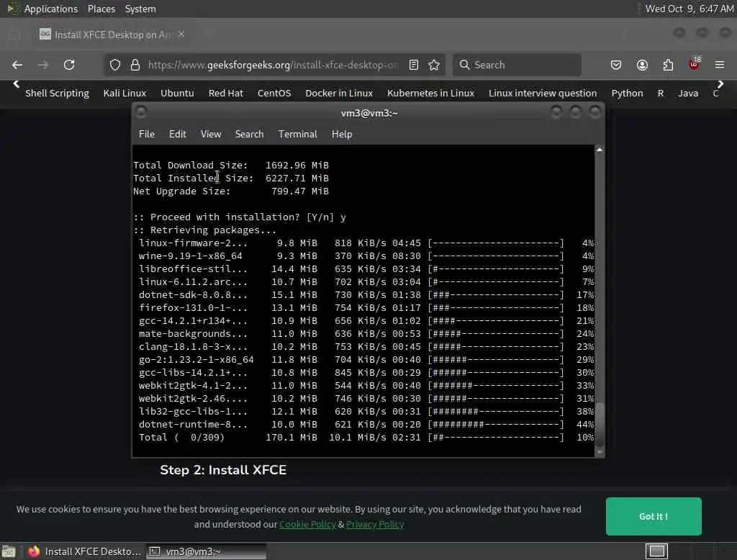Open the Applications menu
The image size is (737, 560).
coord(51,9)
